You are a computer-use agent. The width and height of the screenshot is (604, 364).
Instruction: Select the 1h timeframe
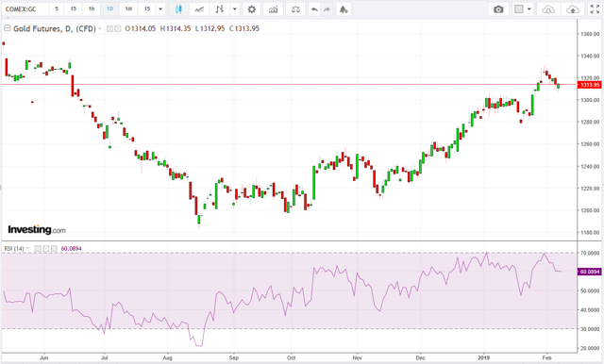[92, 8]
